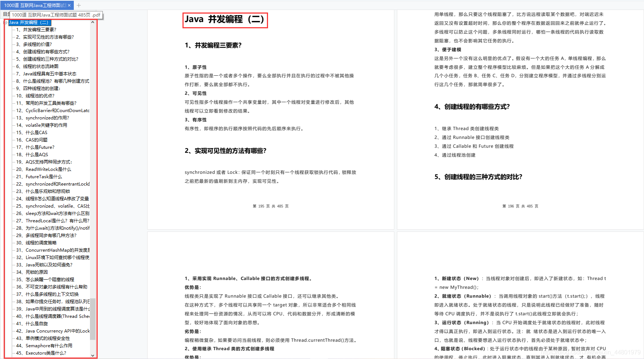644x359 pixels.
Task: Go to outline item 44、Semaphore有什么作用
Action: tap(44, 346)
